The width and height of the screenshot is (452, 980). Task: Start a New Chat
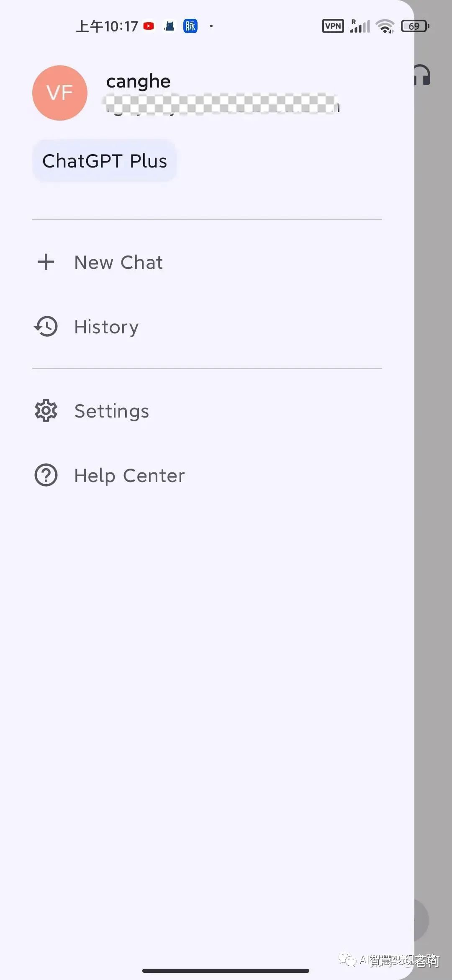point(118,263)
